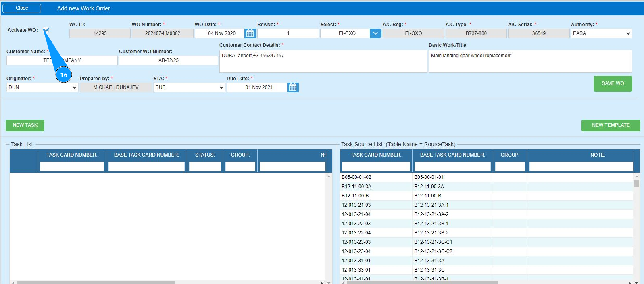644x284 pixels.
Task: Click the Basic Work/Title text area
Action: coord(530,61)
